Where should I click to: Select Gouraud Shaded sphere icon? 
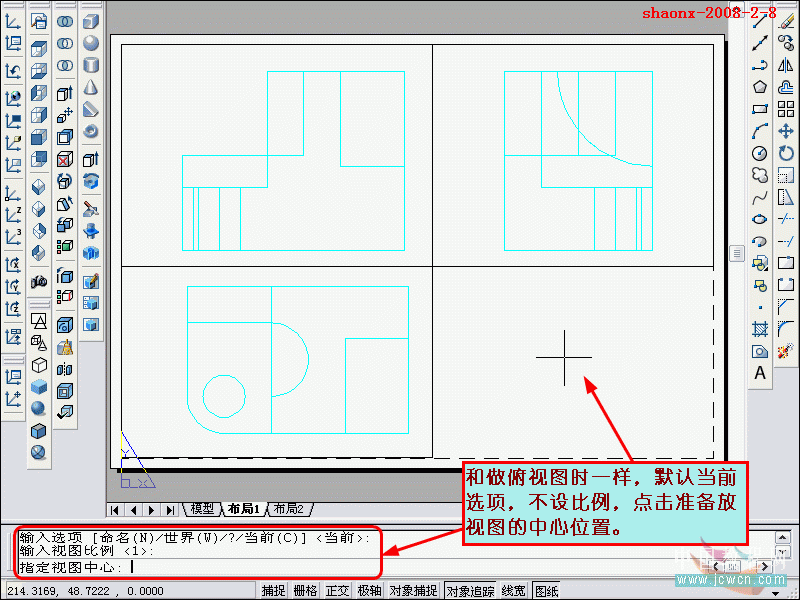(39, 408)
